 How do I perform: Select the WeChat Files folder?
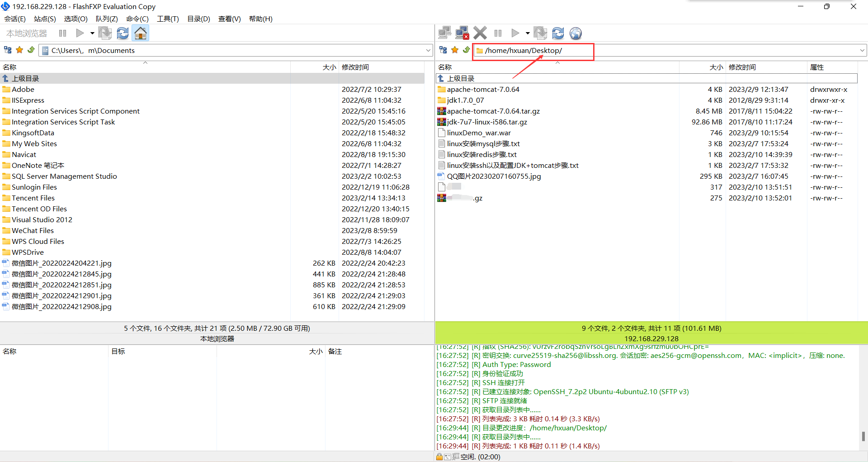click(x=33, y=230)
